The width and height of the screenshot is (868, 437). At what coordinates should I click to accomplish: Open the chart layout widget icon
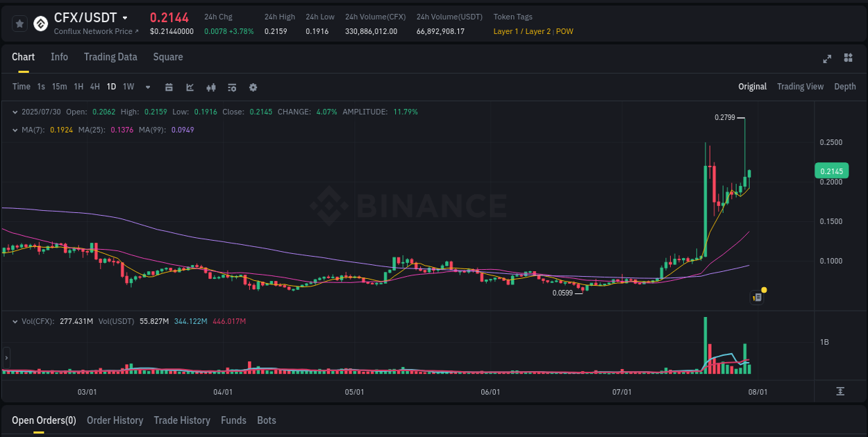click(x=847, y=59)
